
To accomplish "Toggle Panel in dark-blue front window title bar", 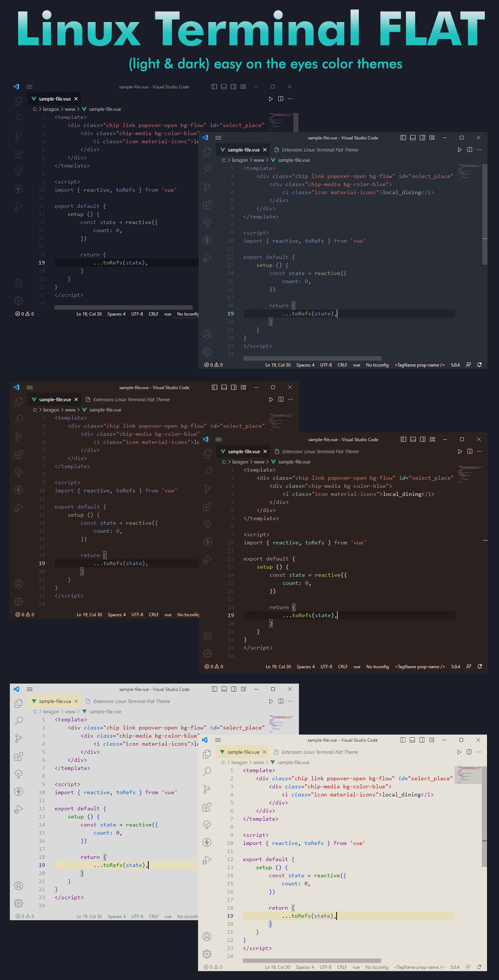I will pos(413,138).
